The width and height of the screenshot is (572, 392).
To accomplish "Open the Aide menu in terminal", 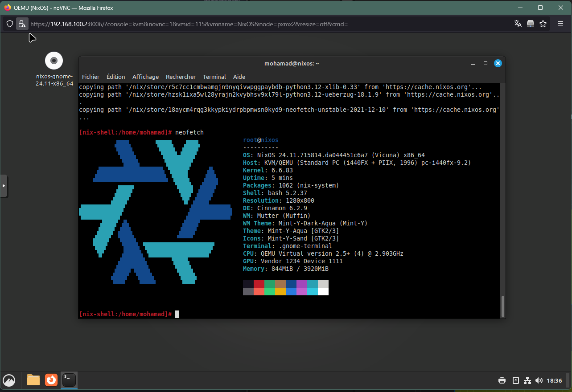I will pos(239,77).
